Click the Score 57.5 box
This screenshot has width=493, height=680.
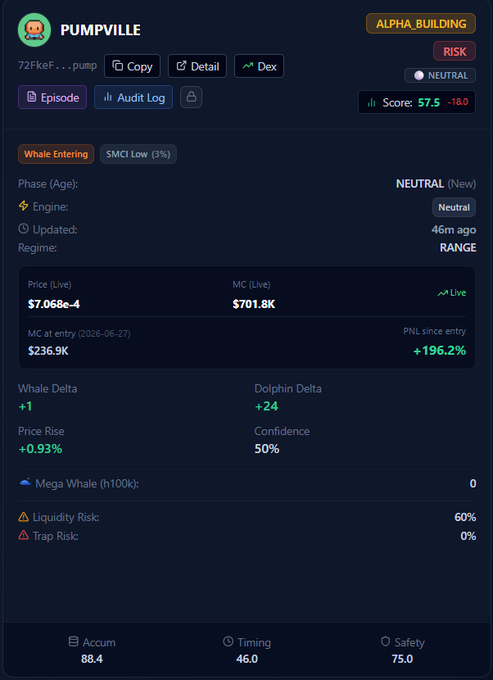[417, 102]
